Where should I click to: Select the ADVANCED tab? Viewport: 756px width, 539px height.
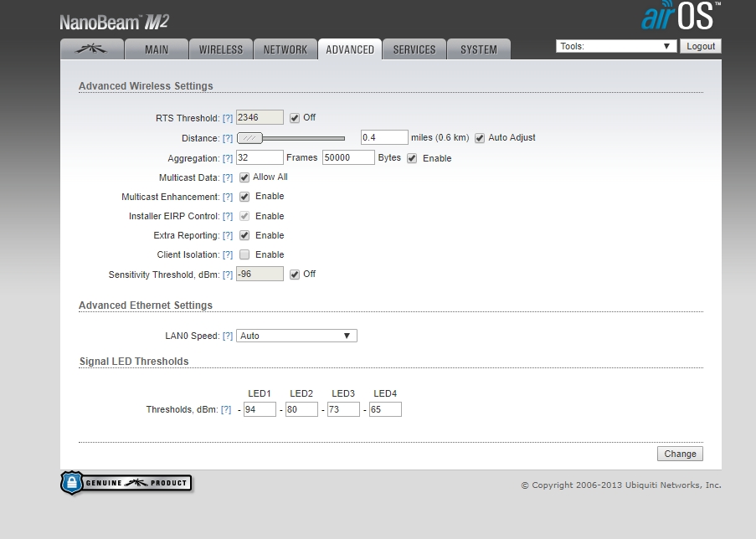click(x=350, y=49)
